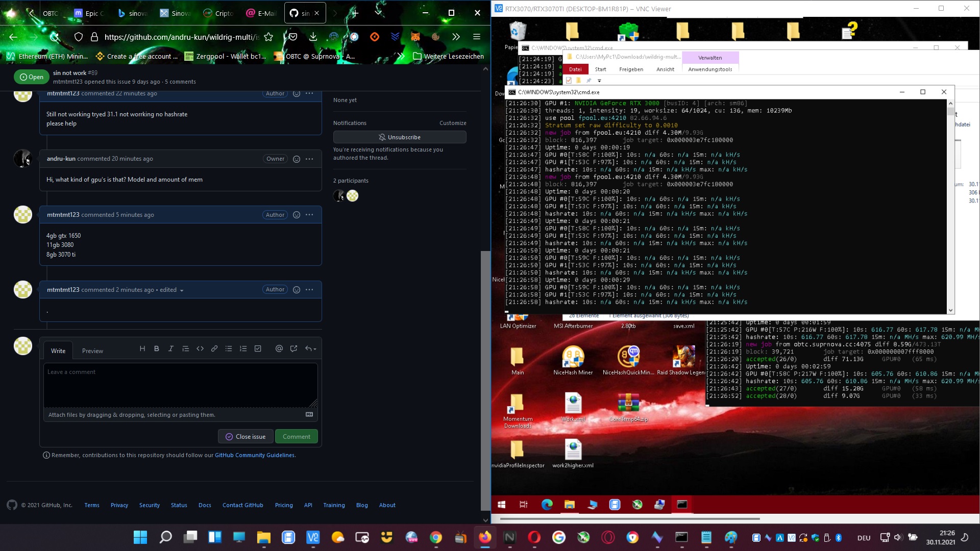Save page with the Pocket icon

pos(293,36)
